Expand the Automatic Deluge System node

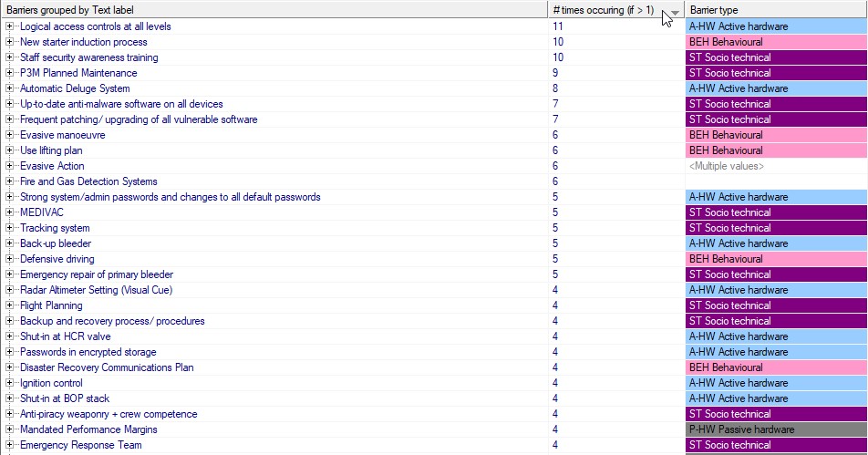coord(10,88)
